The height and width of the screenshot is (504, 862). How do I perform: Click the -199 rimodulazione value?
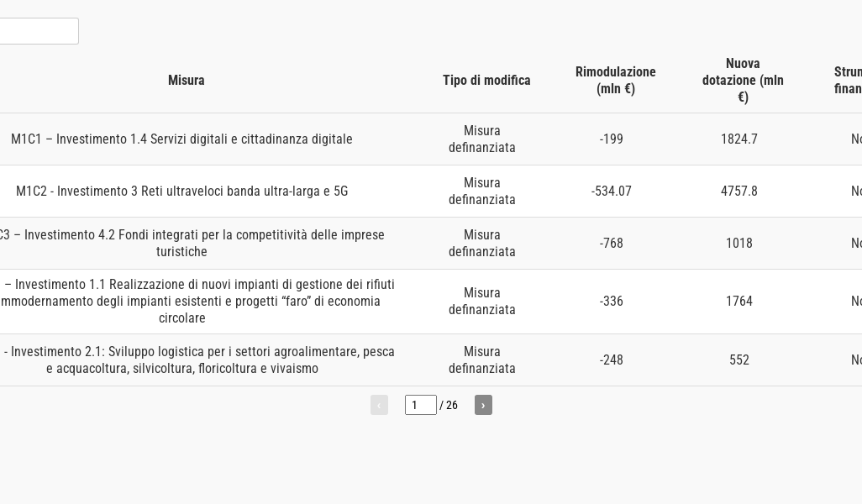pos(612,139)
